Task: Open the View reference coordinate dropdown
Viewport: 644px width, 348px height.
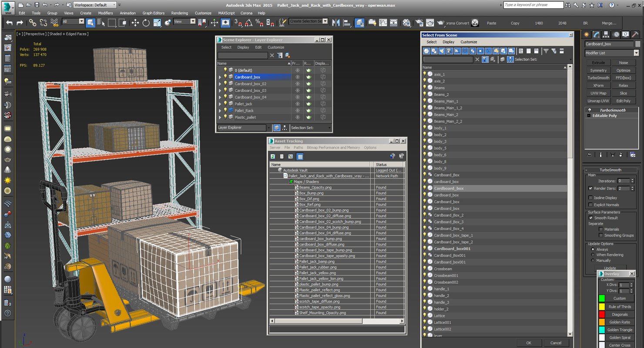Action: click(184, 21)
